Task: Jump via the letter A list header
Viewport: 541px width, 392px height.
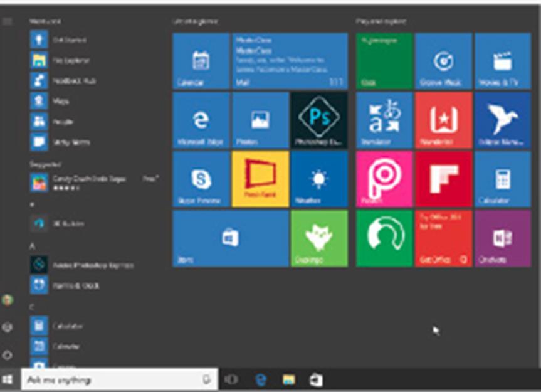Action: tap(32, 246)
